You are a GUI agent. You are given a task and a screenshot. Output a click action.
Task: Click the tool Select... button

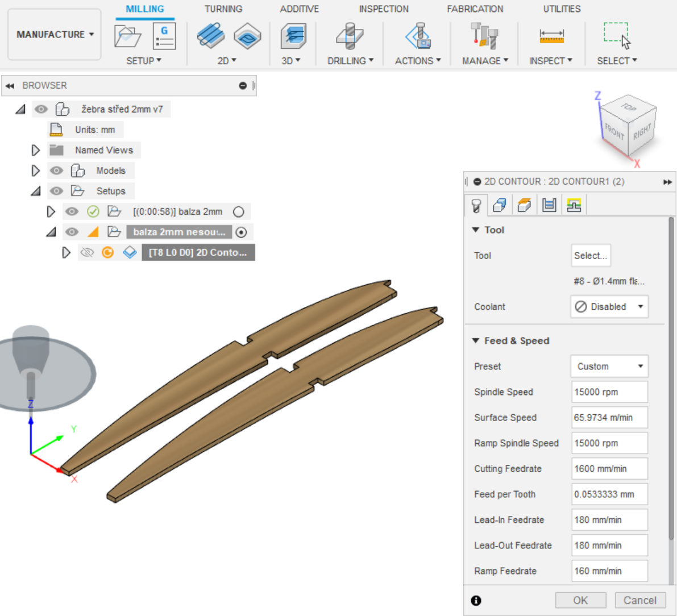591,256
